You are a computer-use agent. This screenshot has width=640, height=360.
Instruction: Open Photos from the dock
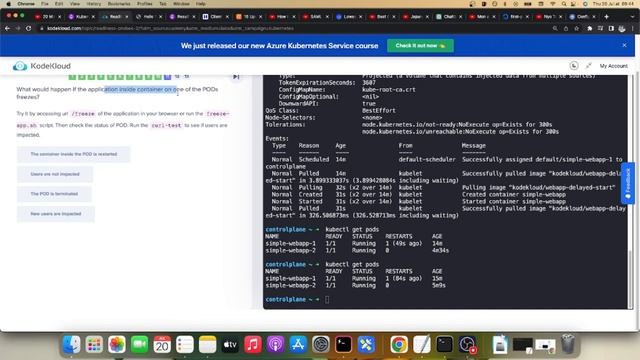click(117, 345)
